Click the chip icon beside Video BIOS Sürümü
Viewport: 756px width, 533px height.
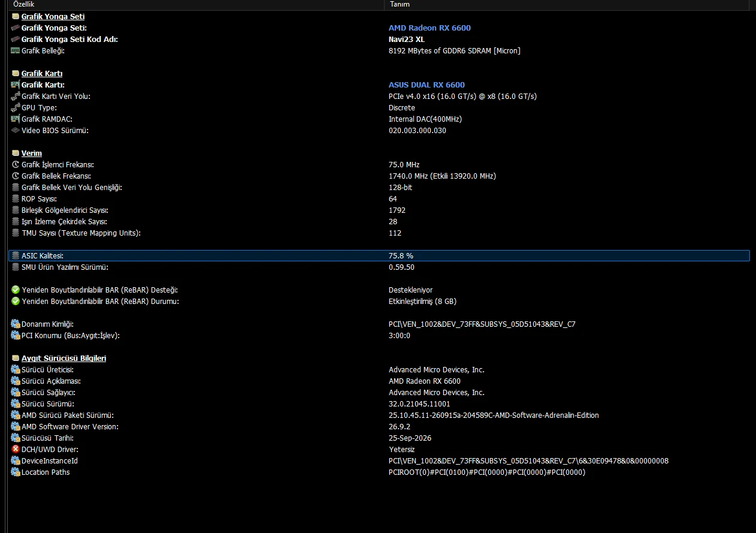[x=16, y=131]
